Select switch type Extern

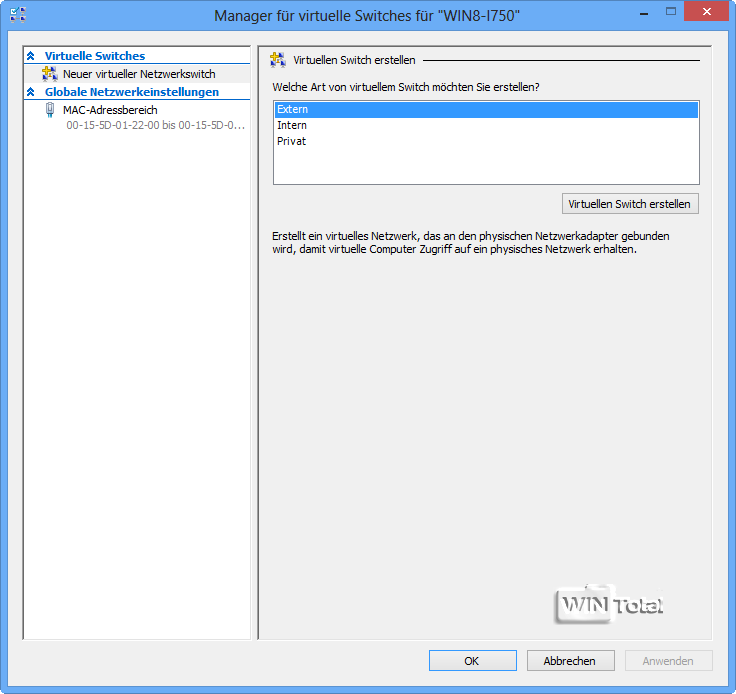[x=486, y=109]
